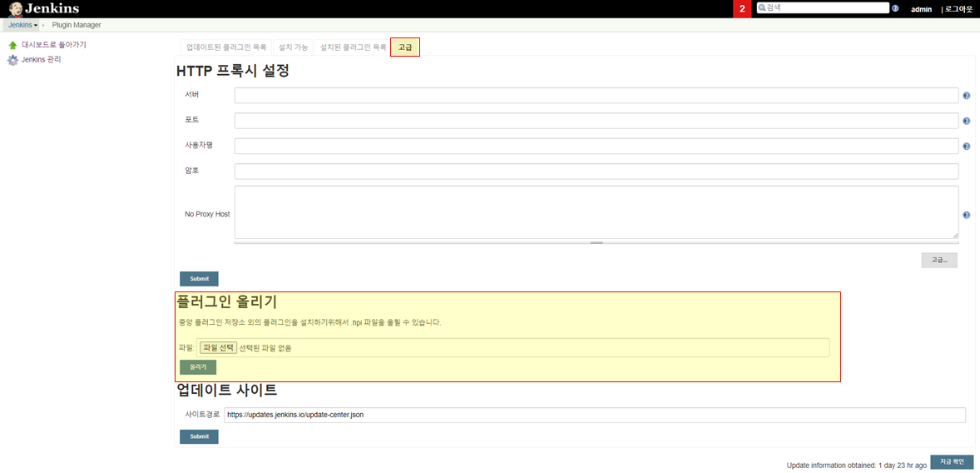Click the Plugin Manager breadcrumb
The image size is (980, 473).
[77, 25]
